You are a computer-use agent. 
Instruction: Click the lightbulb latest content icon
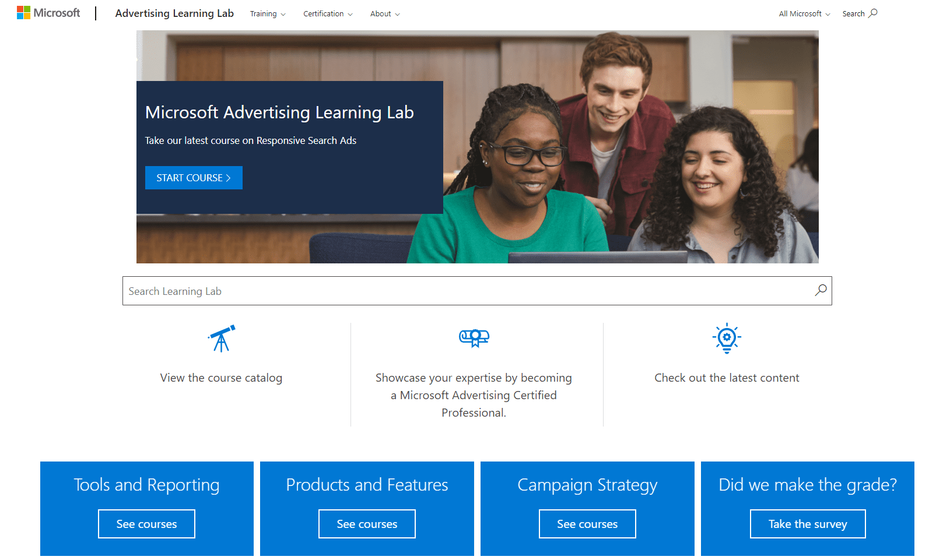[727, 338]
